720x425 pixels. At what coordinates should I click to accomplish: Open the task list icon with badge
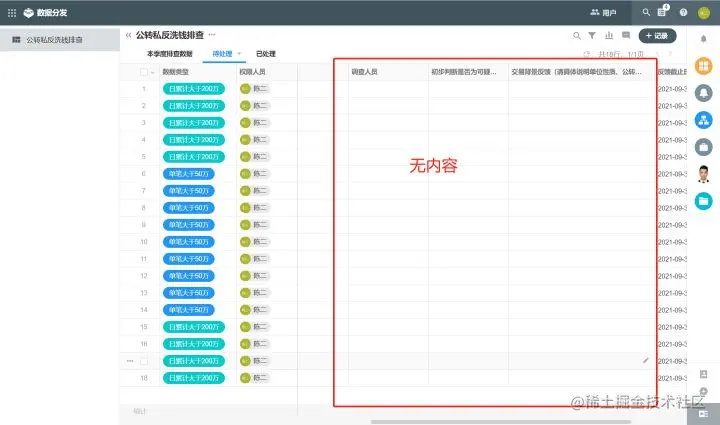[663, 11]
